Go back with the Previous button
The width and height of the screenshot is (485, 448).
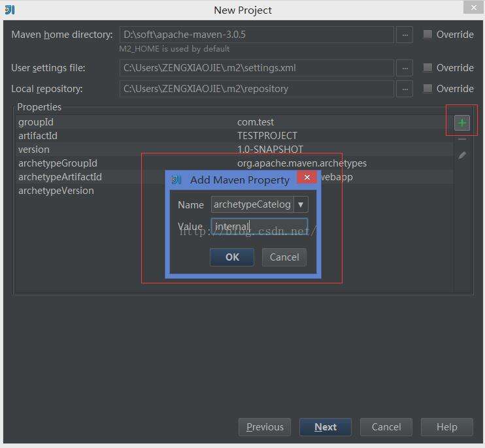point(265,427)
